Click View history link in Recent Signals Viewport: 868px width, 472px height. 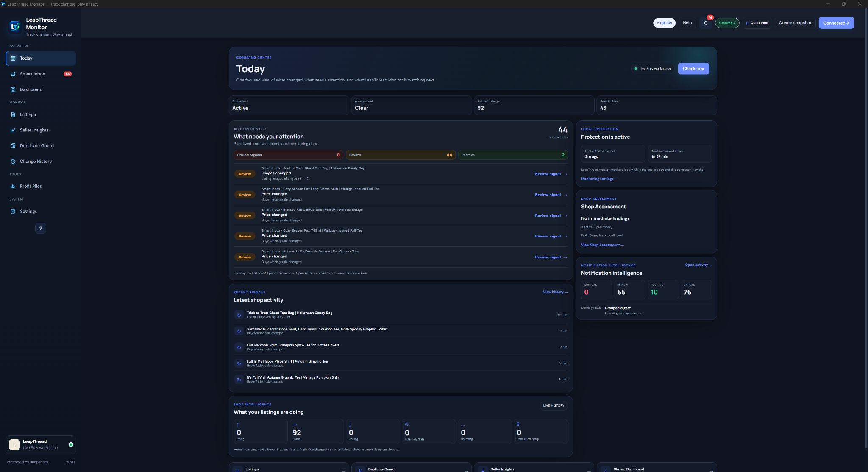[x=555, y=292]
